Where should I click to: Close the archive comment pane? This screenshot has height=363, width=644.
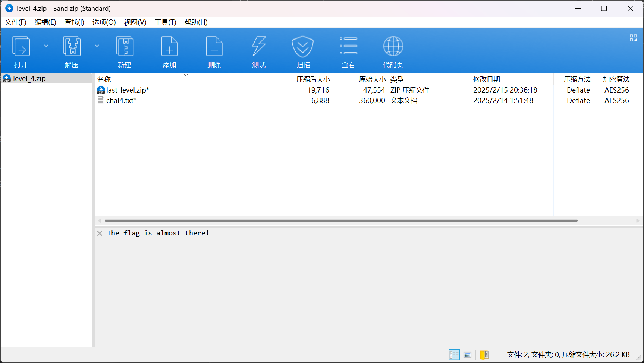[x=100, y=233]
